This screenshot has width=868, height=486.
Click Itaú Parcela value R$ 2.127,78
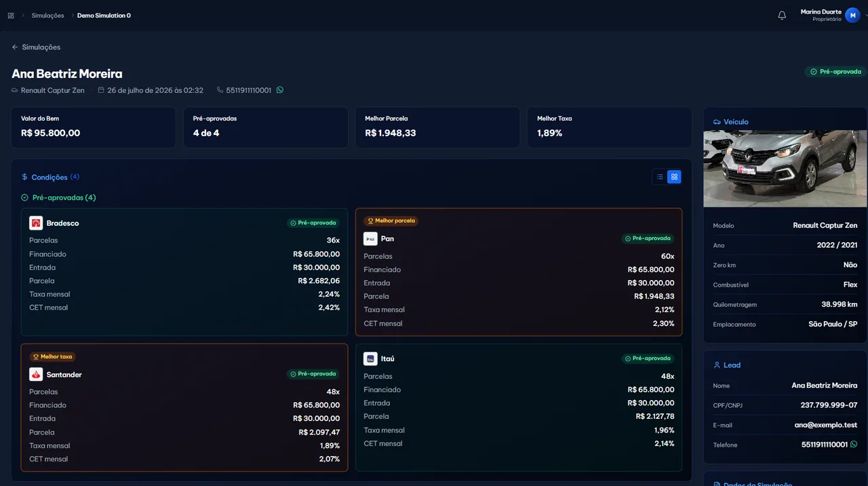pos(655,416)
